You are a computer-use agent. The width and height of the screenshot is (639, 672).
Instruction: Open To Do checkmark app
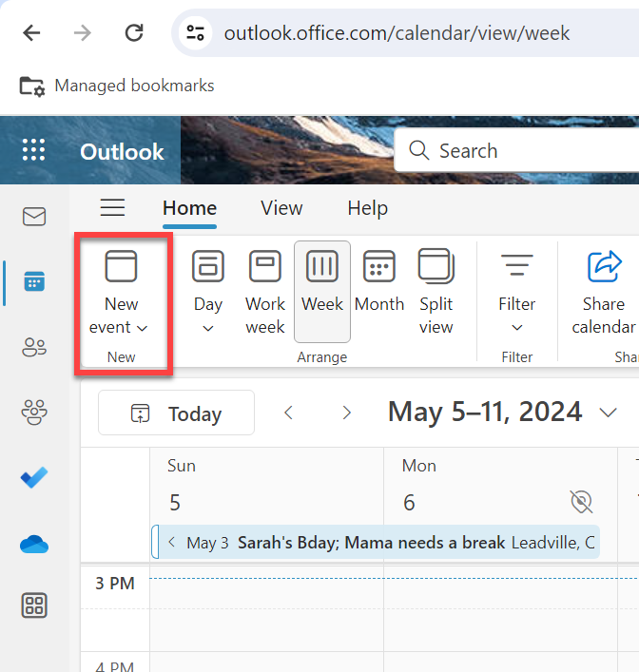click(34, 477)
